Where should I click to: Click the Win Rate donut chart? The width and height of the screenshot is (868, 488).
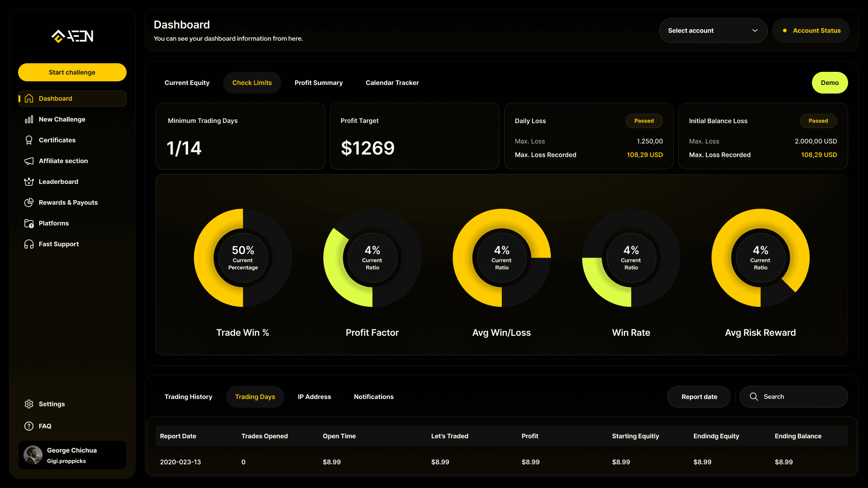pos(631,258)
